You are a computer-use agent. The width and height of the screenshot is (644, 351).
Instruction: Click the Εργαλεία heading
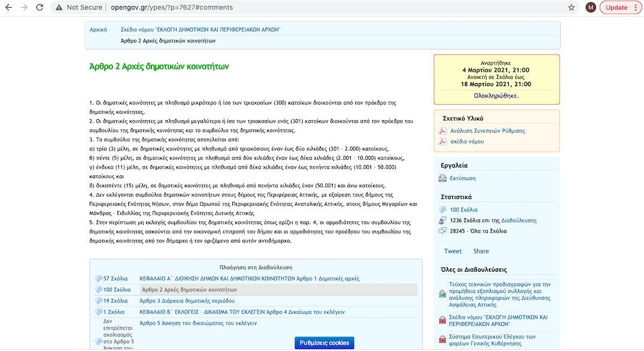tap(454, 166)
